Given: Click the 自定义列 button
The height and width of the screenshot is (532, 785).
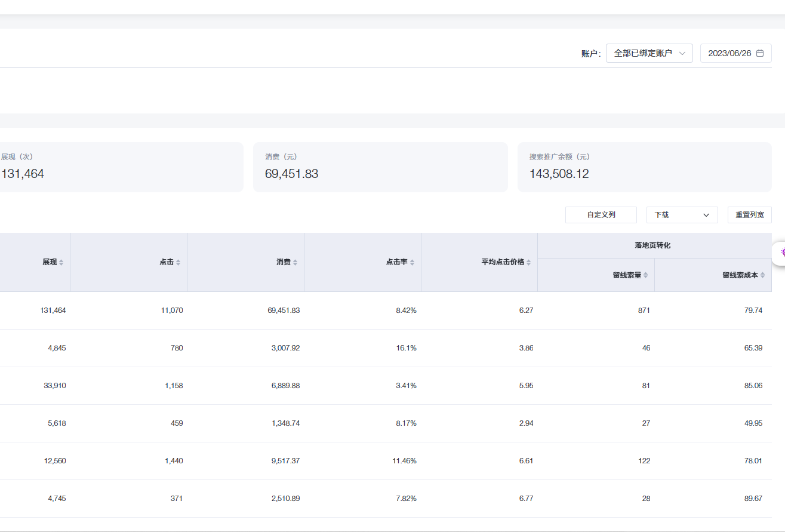Looking at the screenshot, I should 601,215.
